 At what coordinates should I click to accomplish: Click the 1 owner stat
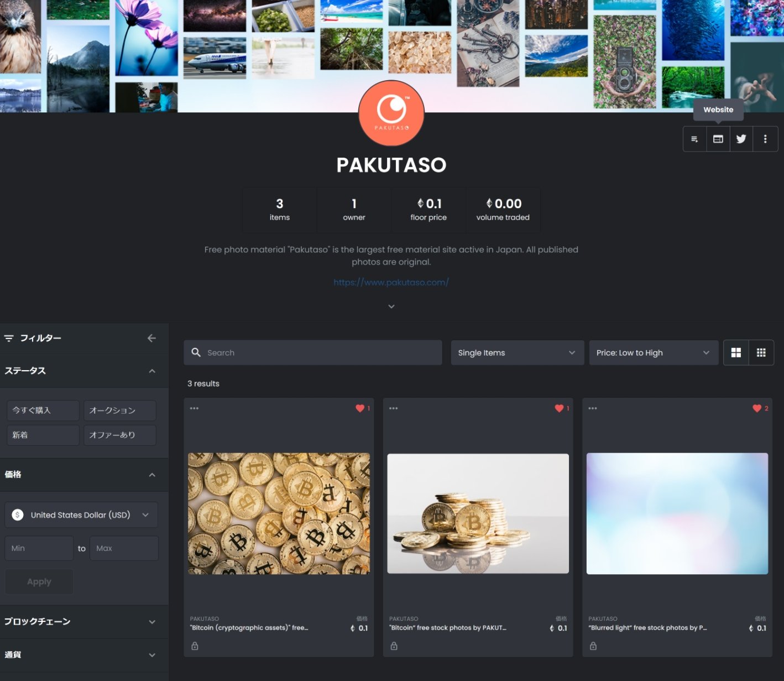(354, 210)
